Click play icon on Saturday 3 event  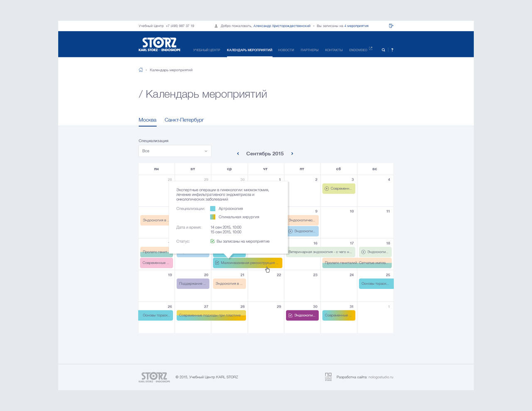[327, 189]
